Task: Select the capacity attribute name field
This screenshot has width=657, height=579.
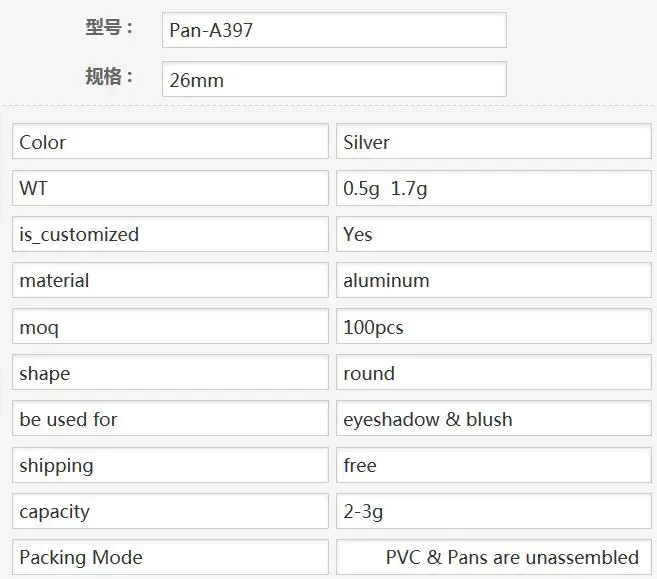Action: (170, 511)
